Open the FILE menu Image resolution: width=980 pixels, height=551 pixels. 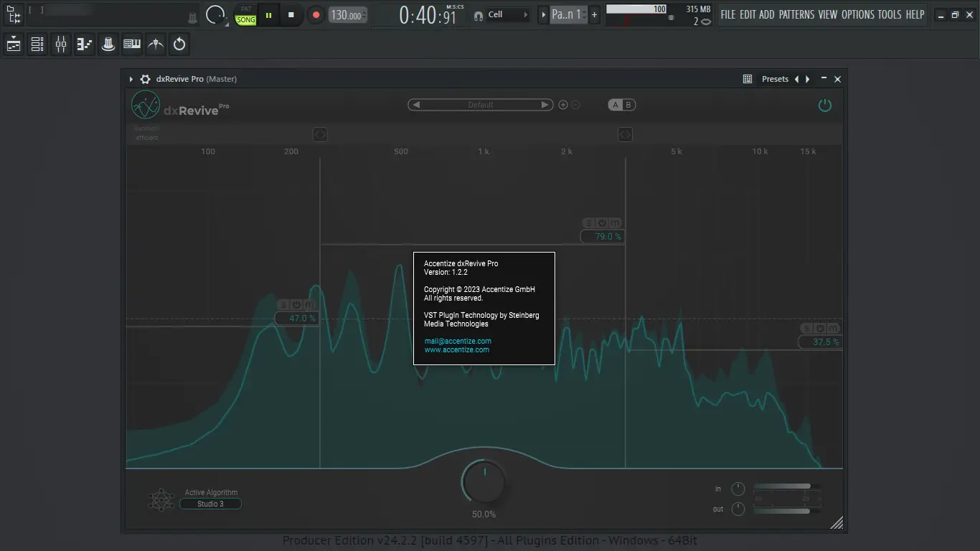point(728,14)
